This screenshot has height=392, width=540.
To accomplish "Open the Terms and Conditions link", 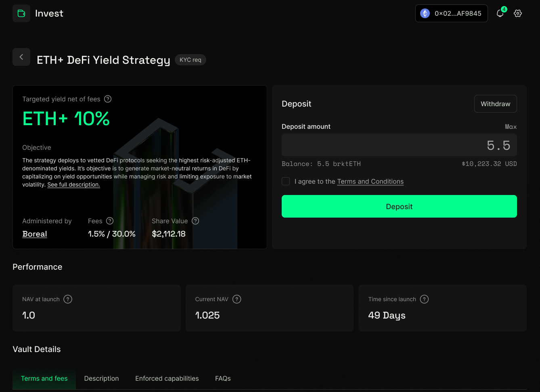I will [x=370, y=181].
